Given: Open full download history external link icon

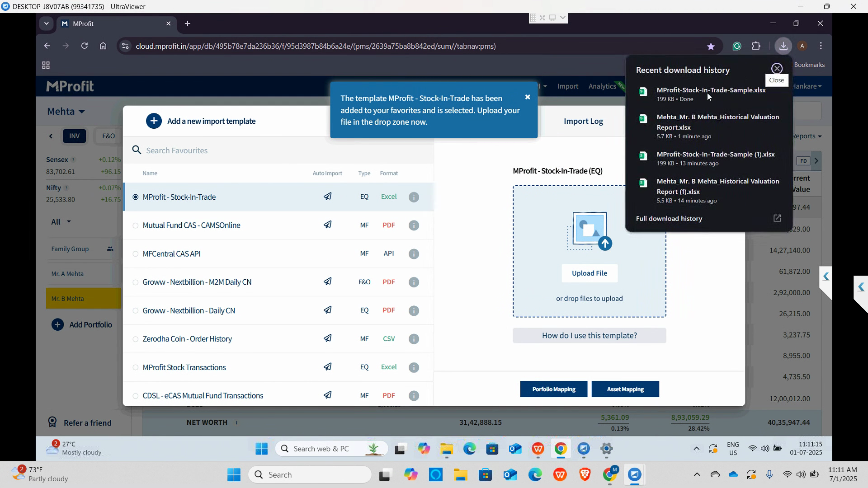Looking at the screenshot, I should click(x=777, y=219).
